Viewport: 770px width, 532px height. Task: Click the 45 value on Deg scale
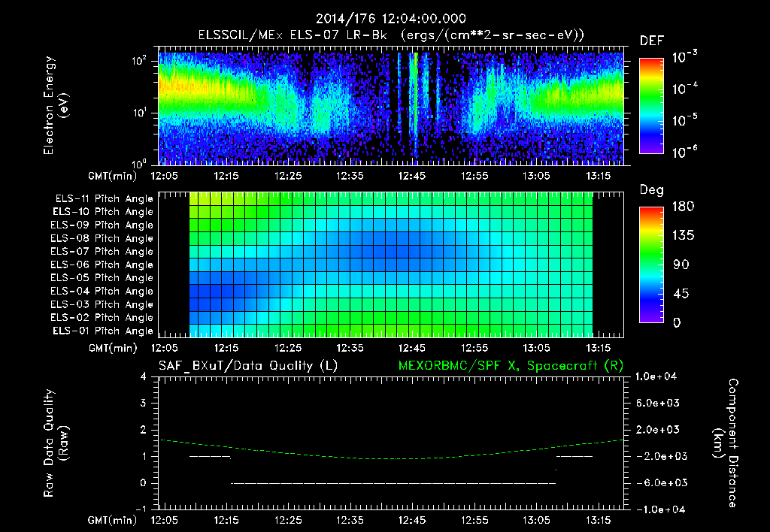[x=681, y=294]
